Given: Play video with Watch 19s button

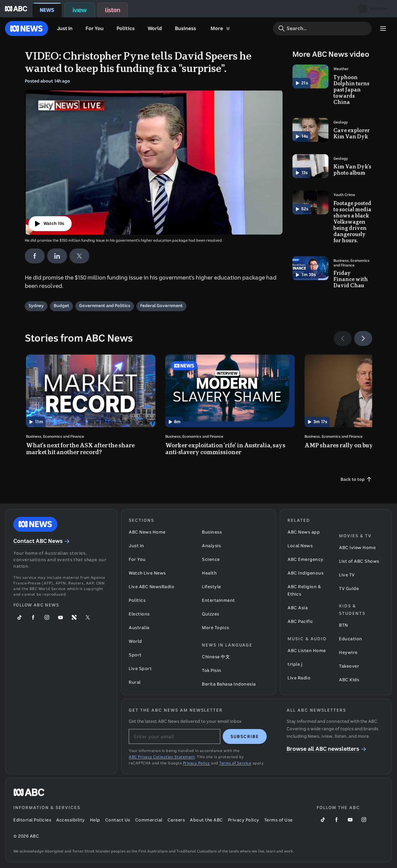Looking at the screenshot, I should pos(50,224).
